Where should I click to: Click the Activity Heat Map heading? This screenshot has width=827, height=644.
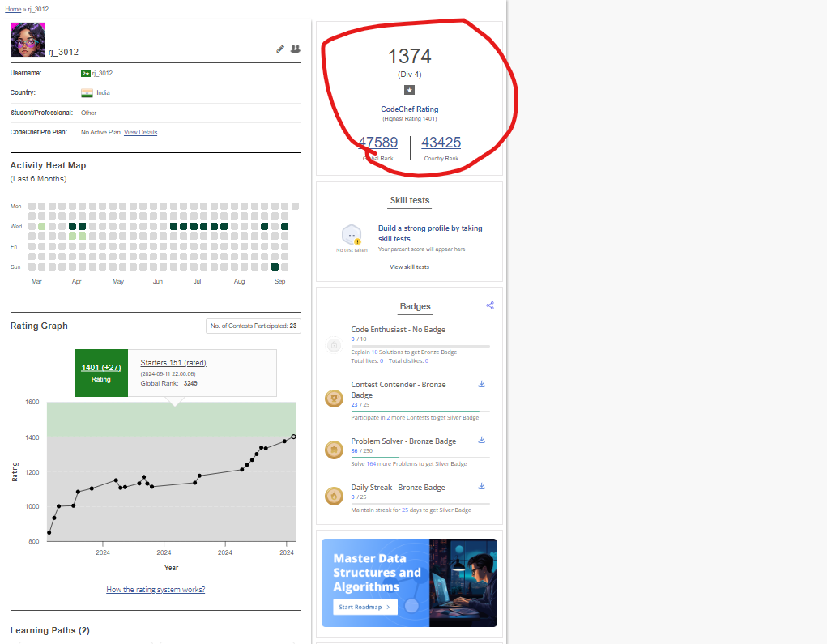pos(48,165)
